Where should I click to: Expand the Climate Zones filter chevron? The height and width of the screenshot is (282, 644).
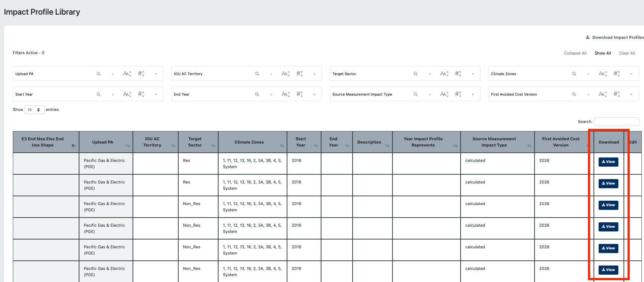[631, 74]
